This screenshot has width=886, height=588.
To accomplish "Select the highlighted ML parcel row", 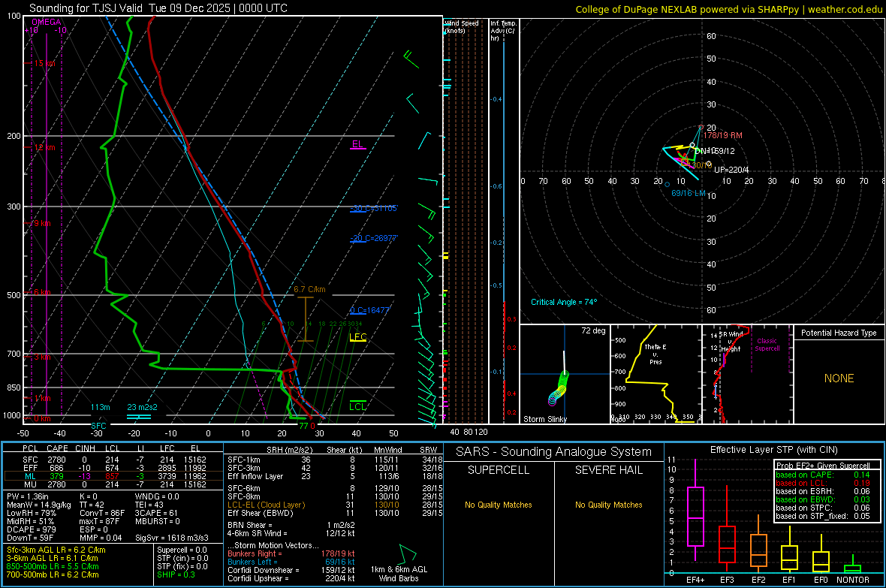I will (x=113, y=476).
